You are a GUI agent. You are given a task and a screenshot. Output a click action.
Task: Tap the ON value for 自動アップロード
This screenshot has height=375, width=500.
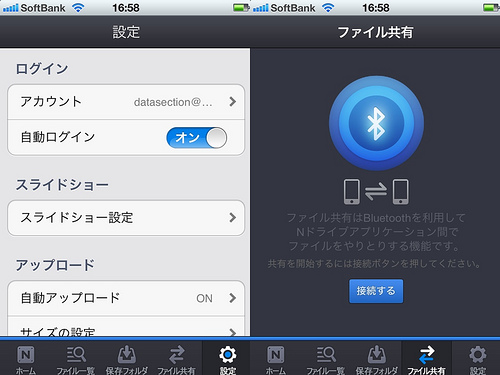(204, 298)
